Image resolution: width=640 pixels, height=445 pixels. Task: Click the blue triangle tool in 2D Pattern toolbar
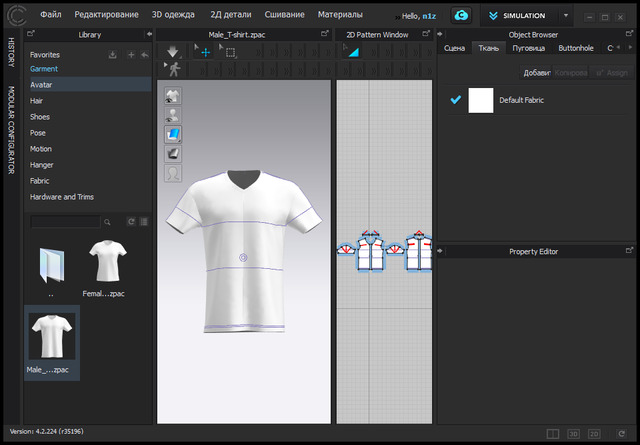[x=353, y=52]
